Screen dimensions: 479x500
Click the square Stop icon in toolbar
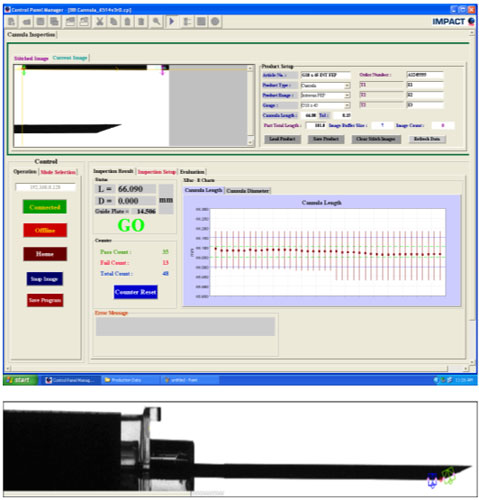(201, 22)
